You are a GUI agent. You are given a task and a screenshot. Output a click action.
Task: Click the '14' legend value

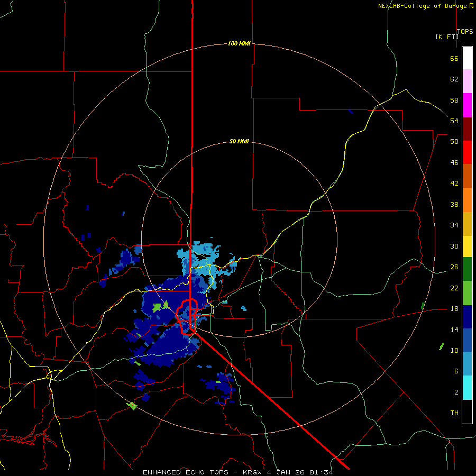tap(454, 329)
